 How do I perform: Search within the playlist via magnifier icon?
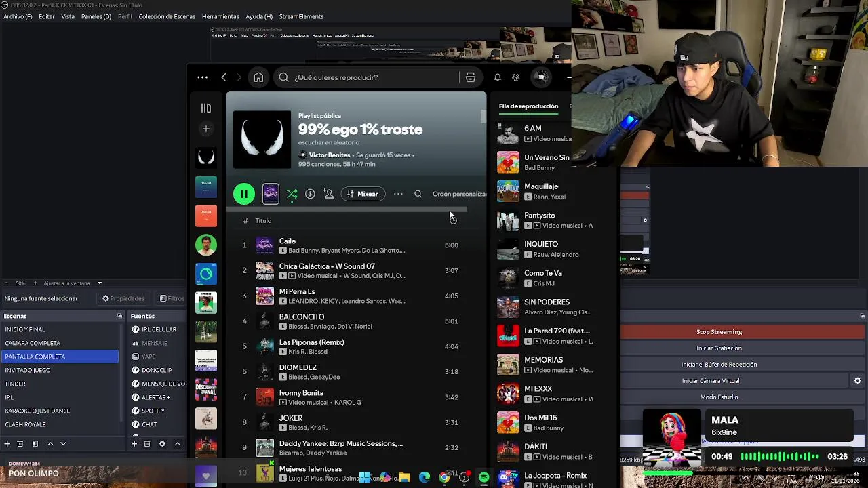click(x=418, y=194)
